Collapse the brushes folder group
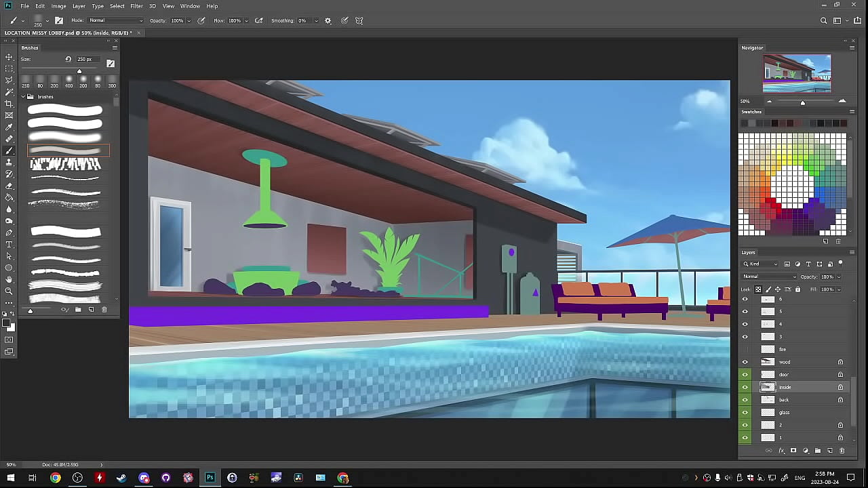Viewport: 868px width, 488px height. pos(23,97)
